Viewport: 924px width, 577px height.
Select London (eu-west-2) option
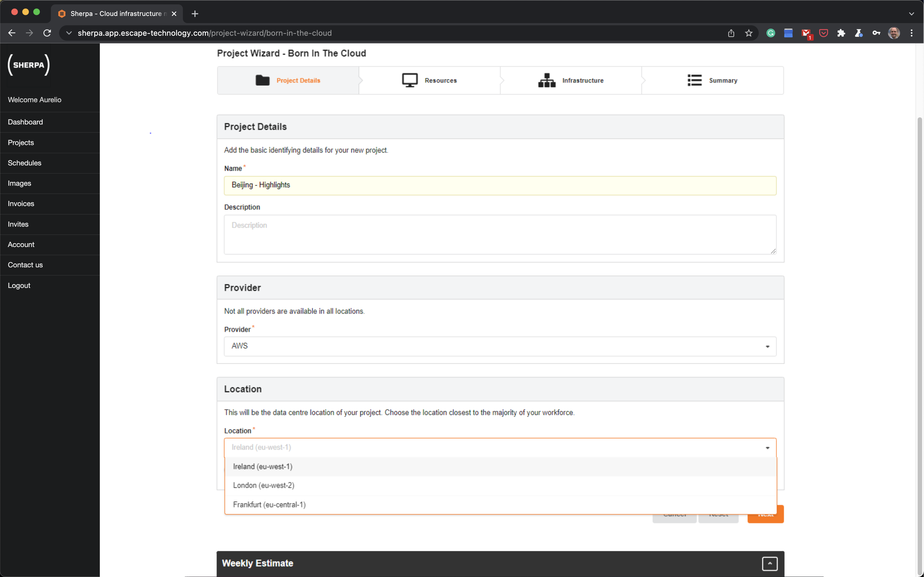[x=263, y=486]
